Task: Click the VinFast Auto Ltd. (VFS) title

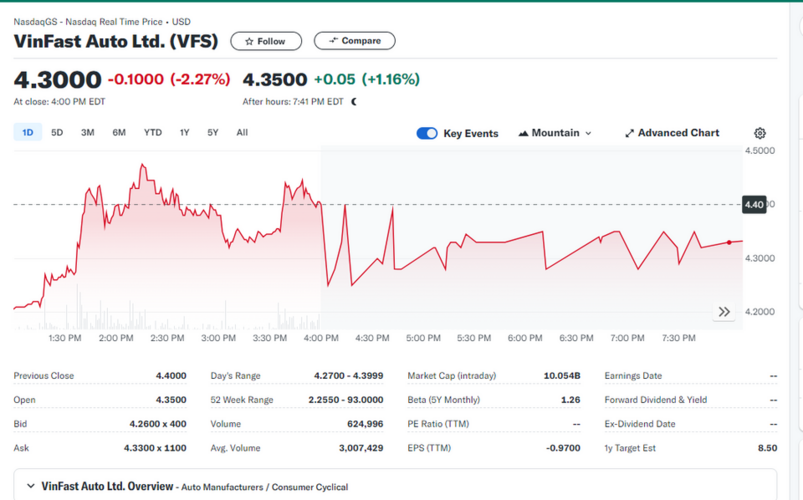Action: click(x=116, y=41)
